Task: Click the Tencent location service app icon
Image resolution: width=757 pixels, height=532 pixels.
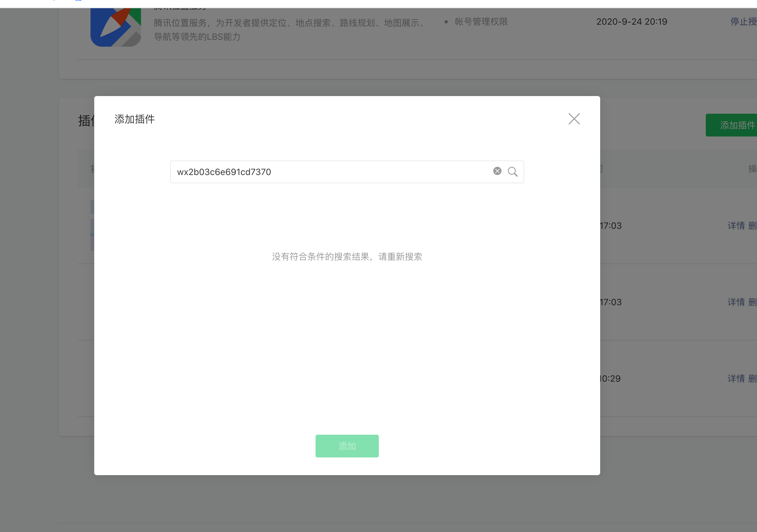Action: tap(115, 28)
